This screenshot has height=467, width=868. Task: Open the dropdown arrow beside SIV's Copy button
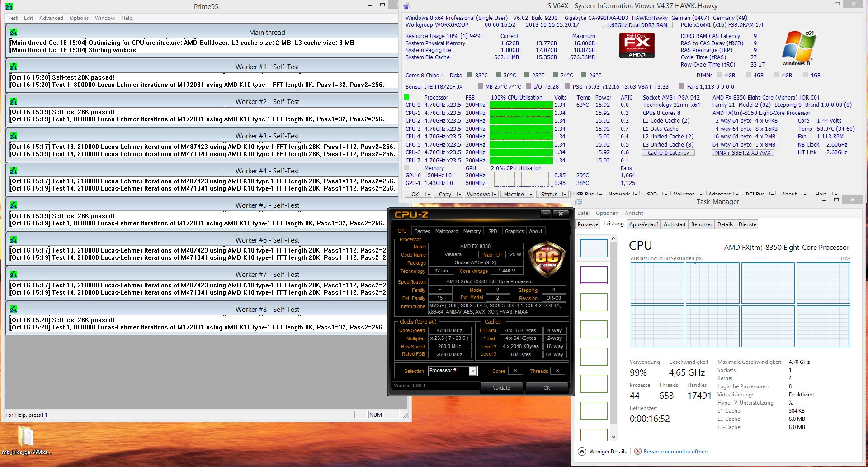(459, 194)
